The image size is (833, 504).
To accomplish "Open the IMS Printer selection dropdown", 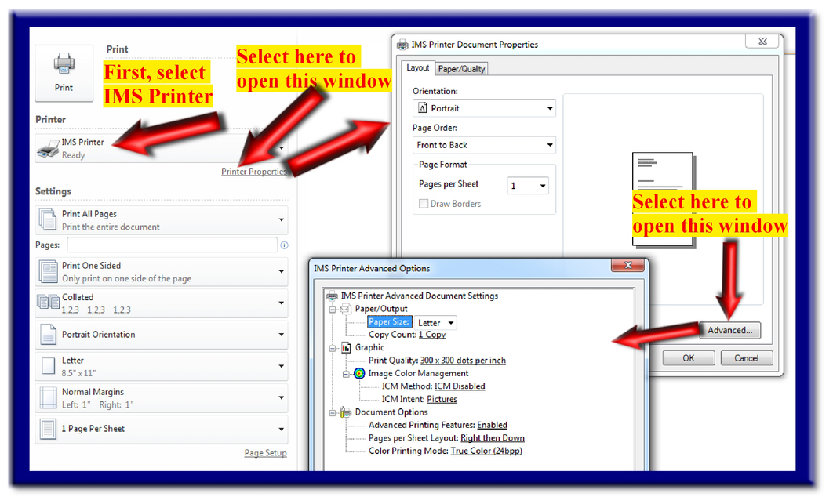I will click(x=162, y=148).
